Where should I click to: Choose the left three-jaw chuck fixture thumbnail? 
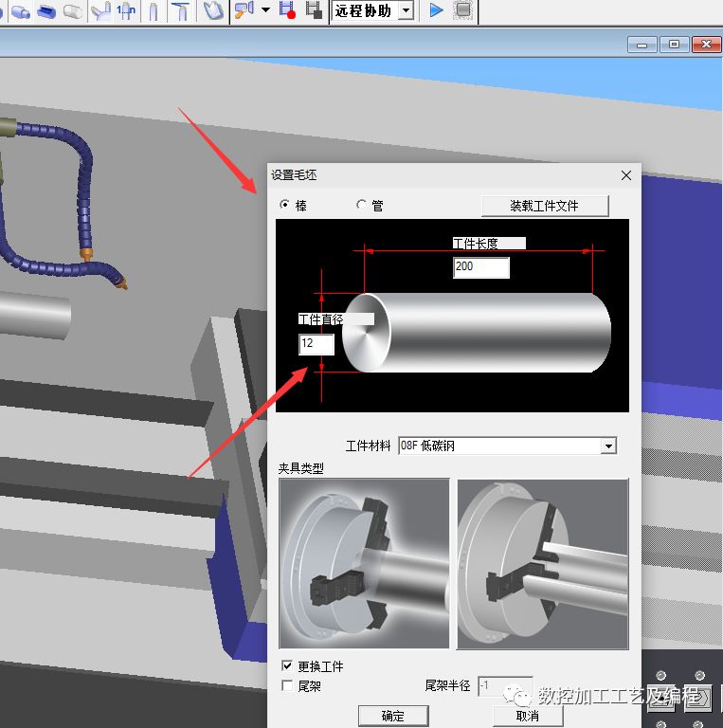pos(365,564)
